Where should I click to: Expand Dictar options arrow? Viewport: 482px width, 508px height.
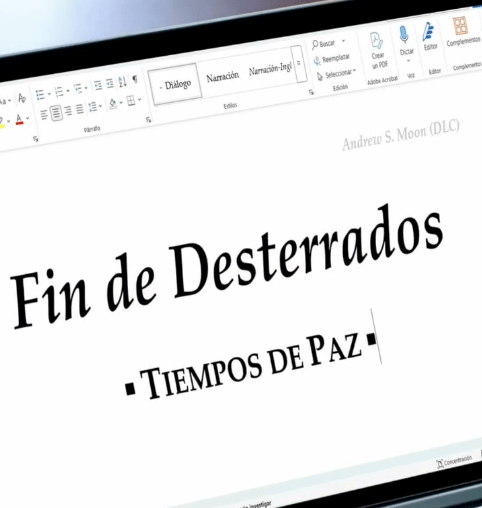click(x=408, y=60)
